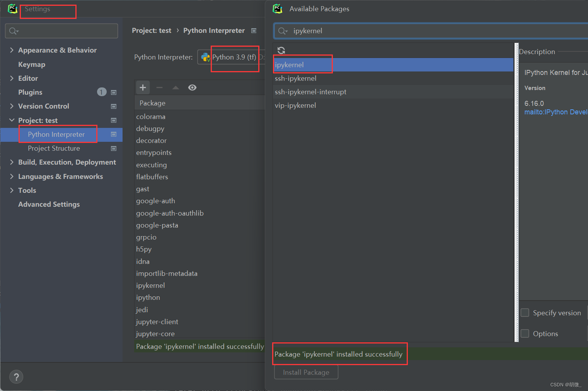Enable the Specify version checkbox

525,313
